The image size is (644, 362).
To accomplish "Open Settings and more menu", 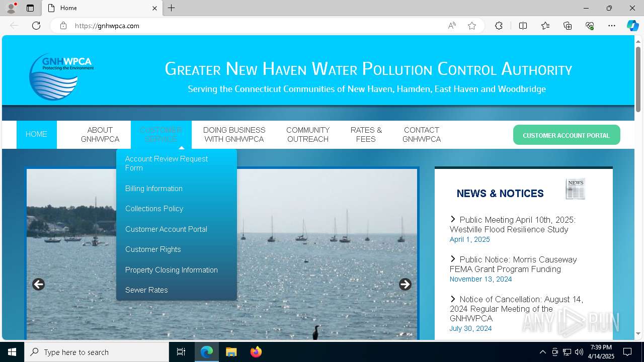I will click(612, 26).
